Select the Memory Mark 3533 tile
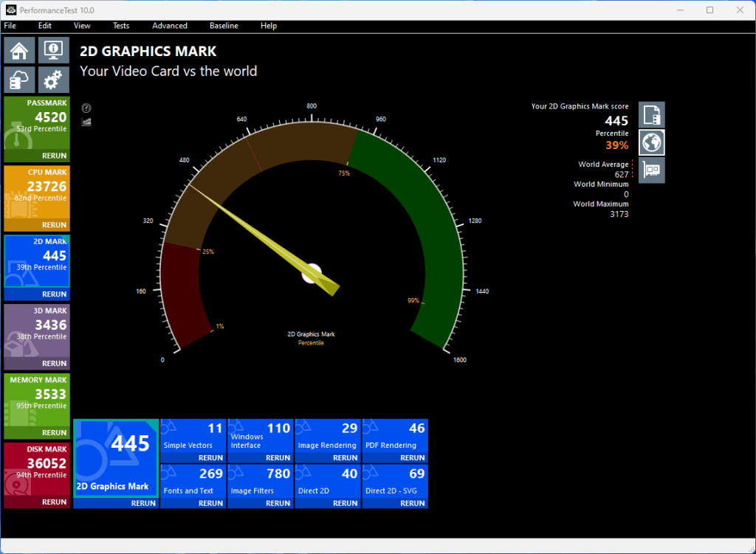 pyautogui.click(x=37, y=400)
